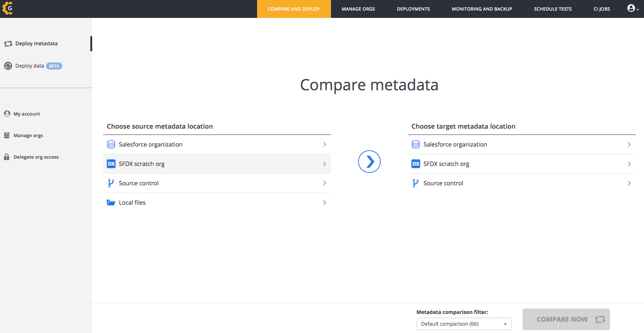This screenshot has height=333, width=644.
Task: Open the CI Jobs tab
Action: coord(602,9)
